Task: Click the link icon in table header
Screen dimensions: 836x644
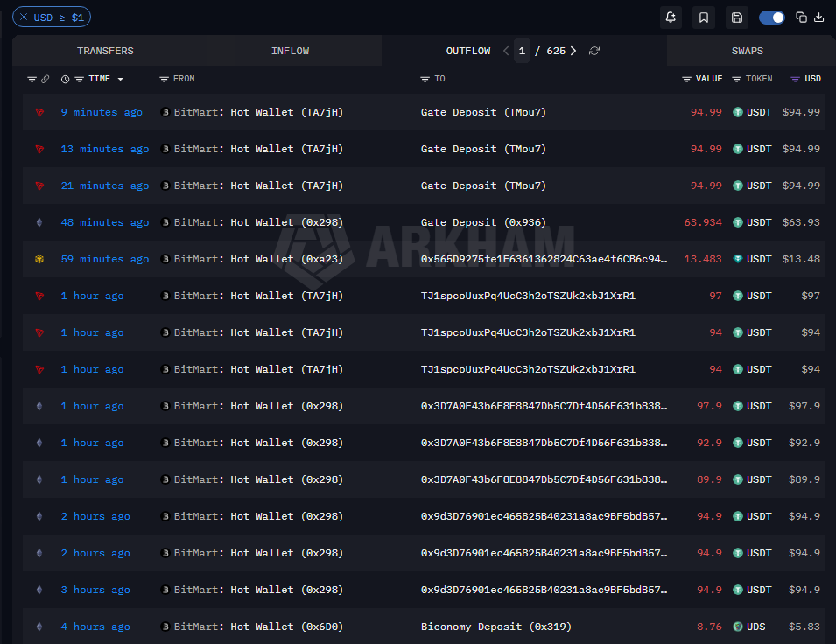Action: coord(46,79)
